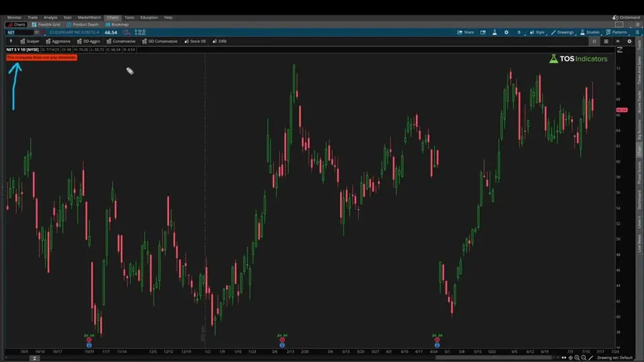The width and height of the screenshot is (644, 362).
Task: Click the bottom-left expand arrow button
Action: tap(34, 358)
